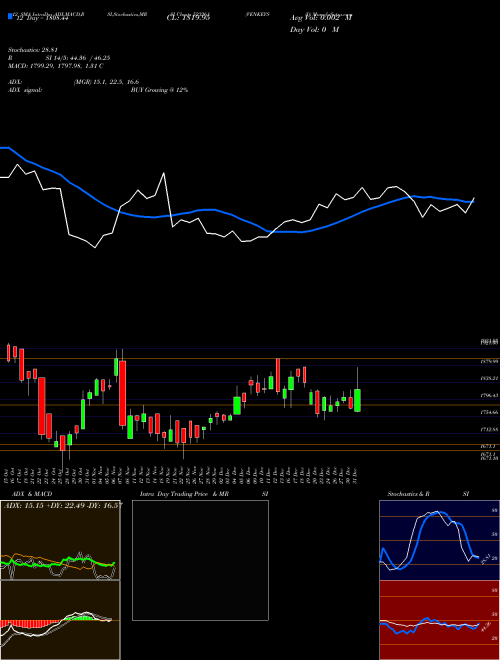This screenshot has width=500, height=660.
Task: Open the empty Intra Day Trading Price panel
Action: click(200, 560)
